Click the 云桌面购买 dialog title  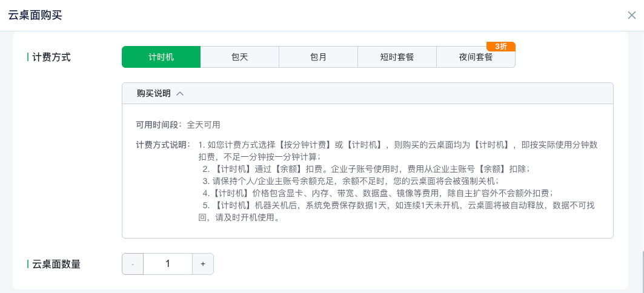[35, 15]
